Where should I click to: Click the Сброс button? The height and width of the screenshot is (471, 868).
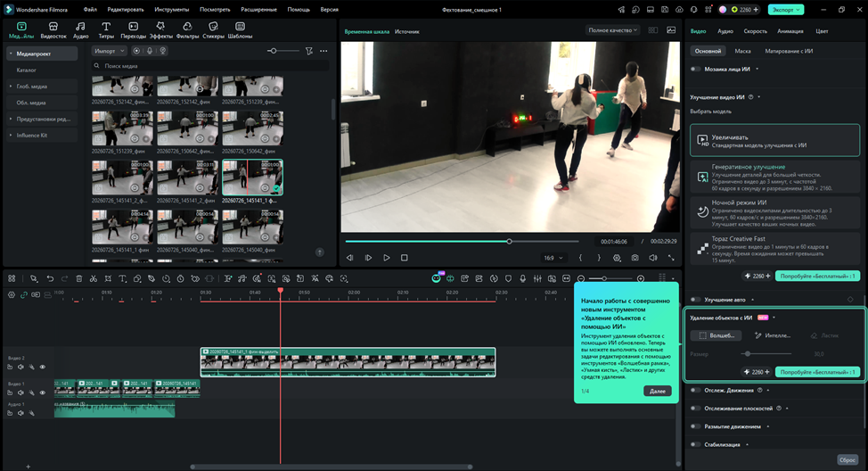(x=848, y=460)
